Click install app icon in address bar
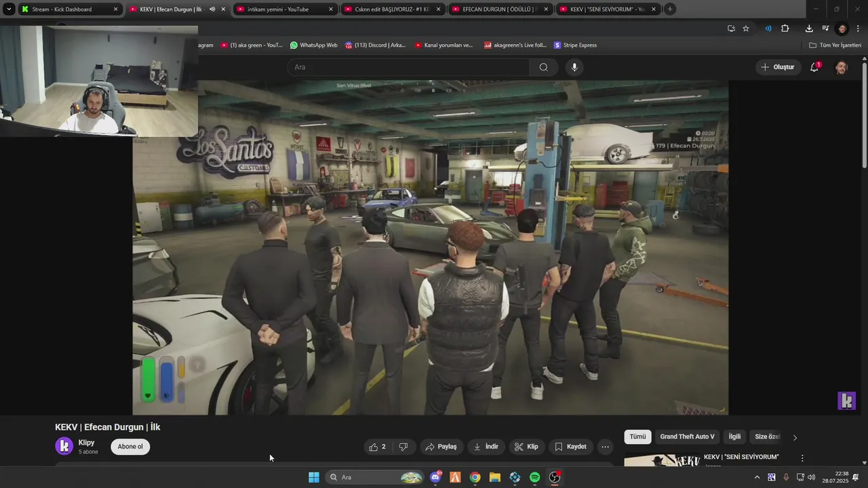The width and height of the screenshot is (868, 488). 731,28
